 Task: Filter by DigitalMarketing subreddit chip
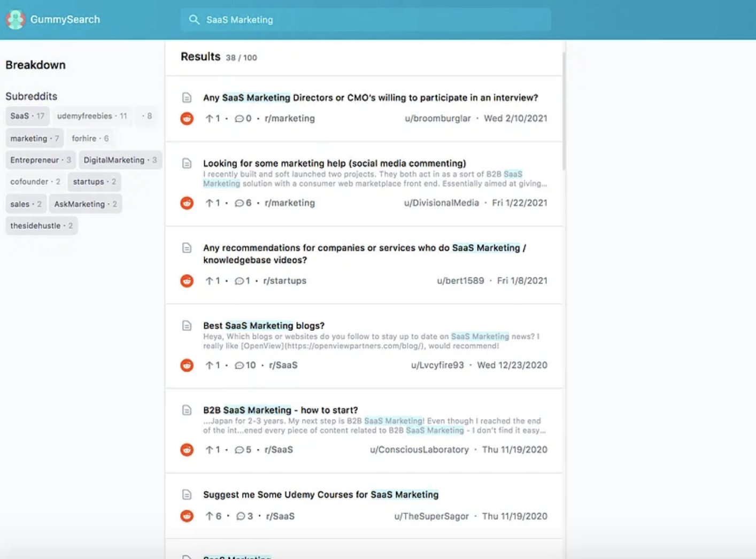click(120, 160)
